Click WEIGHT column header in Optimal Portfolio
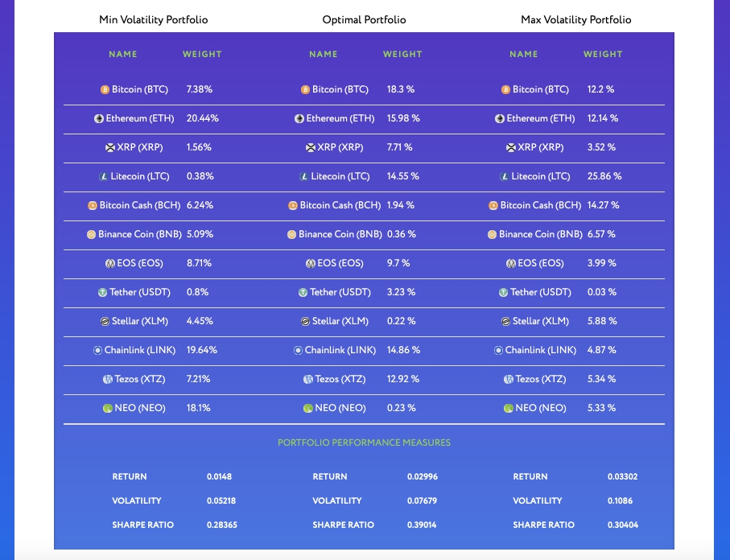The image size is (730, 560). (402, 54)
